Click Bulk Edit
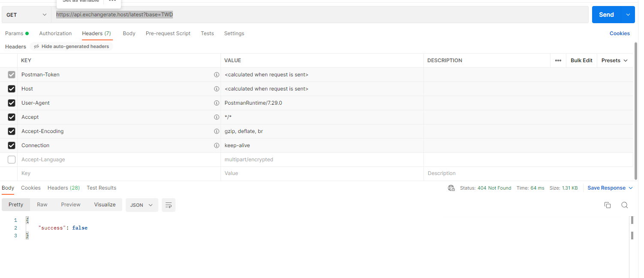This screenshot has width=644, height=278. point(581,60)
